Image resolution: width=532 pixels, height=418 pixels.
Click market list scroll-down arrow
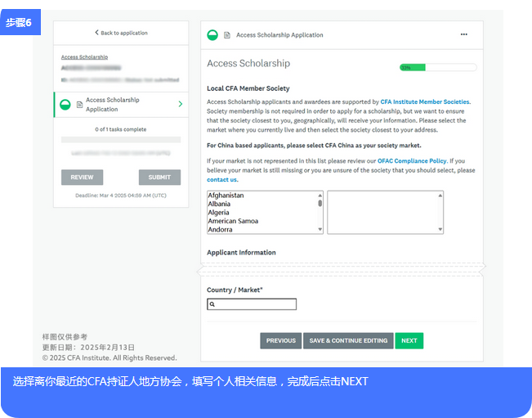tap(320, 229)
